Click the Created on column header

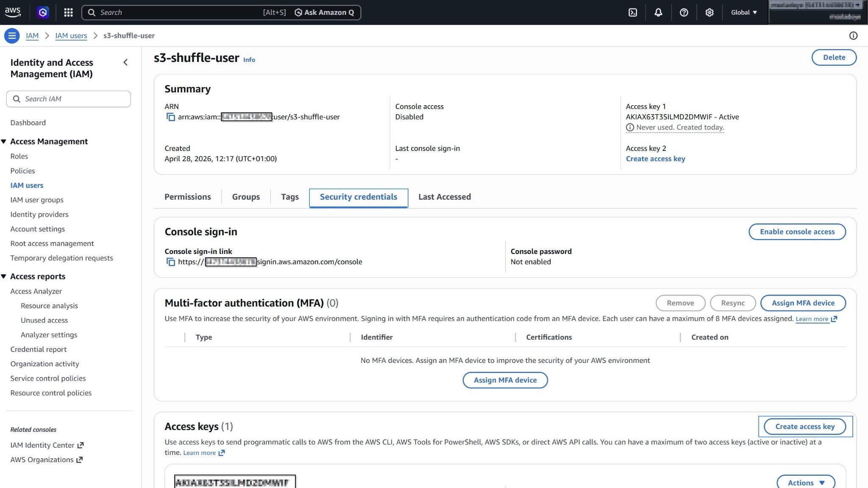(x=710, y=337)
